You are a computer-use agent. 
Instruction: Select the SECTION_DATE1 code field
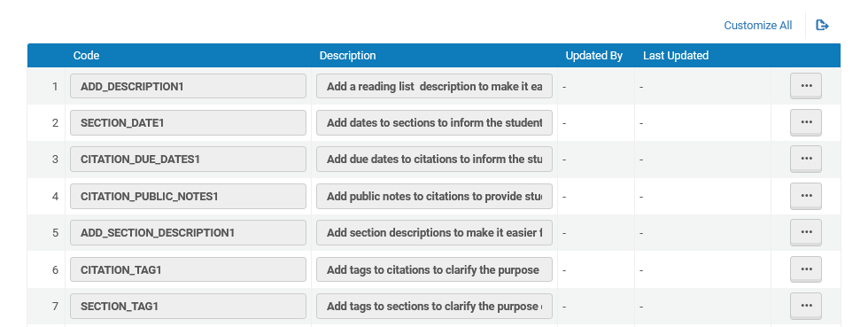[x=188, y=123]
